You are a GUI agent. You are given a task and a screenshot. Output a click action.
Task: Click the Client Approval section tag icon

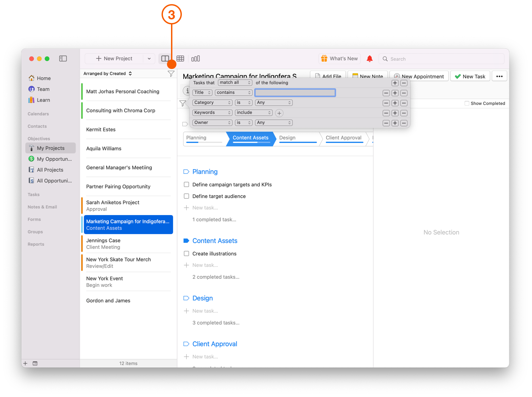click(186, 344)
